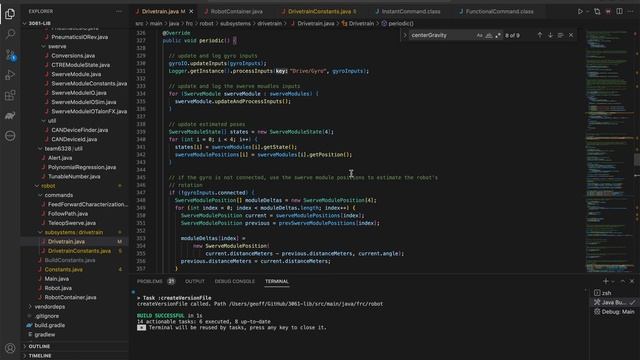The image size is (640, 360).
Task: Close the find widget
Action: click(571, 36)
